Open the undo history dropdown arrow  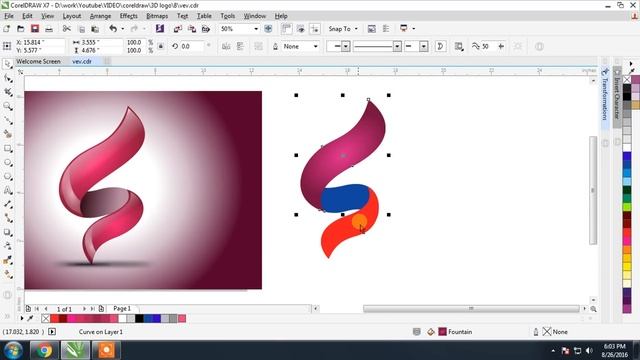pyautogui.click(x=122, y=29)
